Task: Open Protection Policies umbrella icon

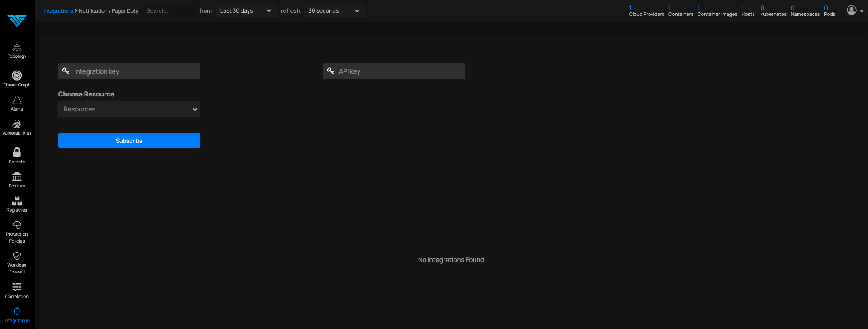Action: [17, 225]
